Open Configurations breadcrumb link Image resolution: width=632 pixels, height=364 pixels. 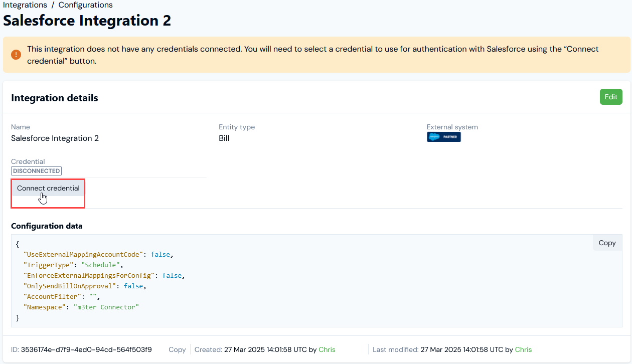85,5
